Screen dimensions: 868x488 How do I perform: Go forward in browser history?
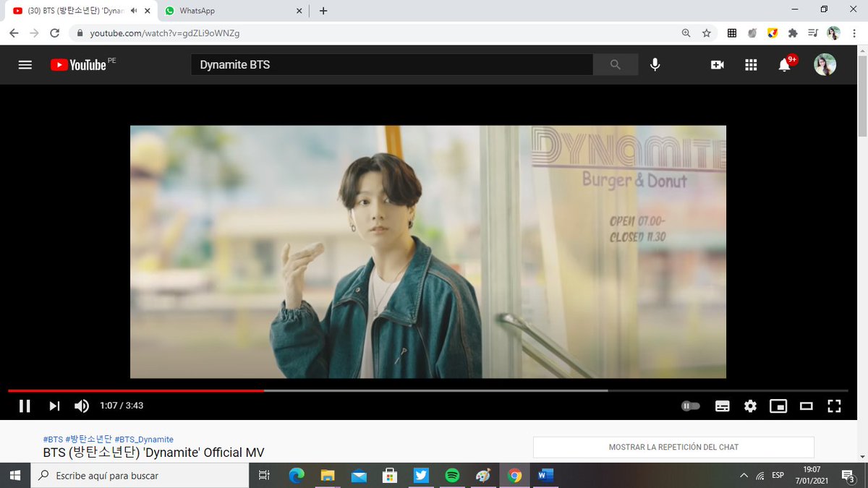point(34,33)
